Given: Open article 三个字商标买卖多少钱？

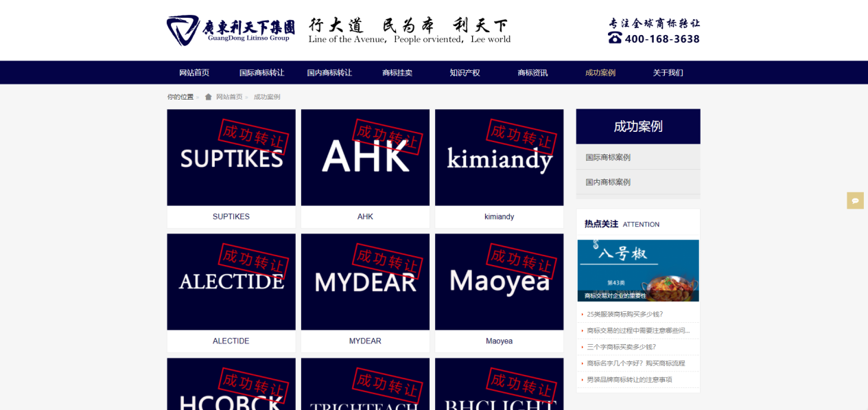Looking at the screenshot, I should 622,347.
